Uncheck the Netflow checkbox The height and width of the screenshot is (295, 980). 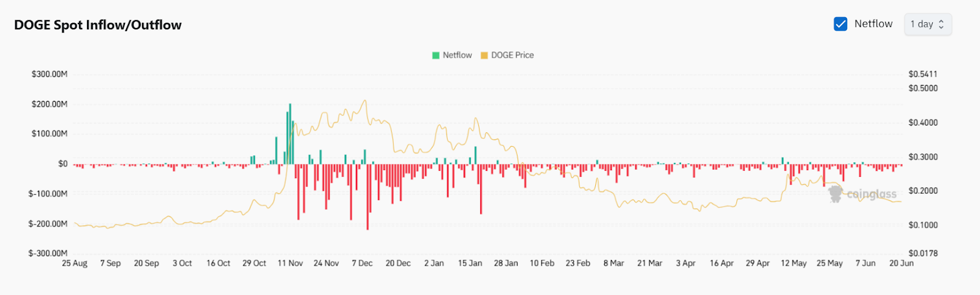pyautogui.click(x=840, y=24)
